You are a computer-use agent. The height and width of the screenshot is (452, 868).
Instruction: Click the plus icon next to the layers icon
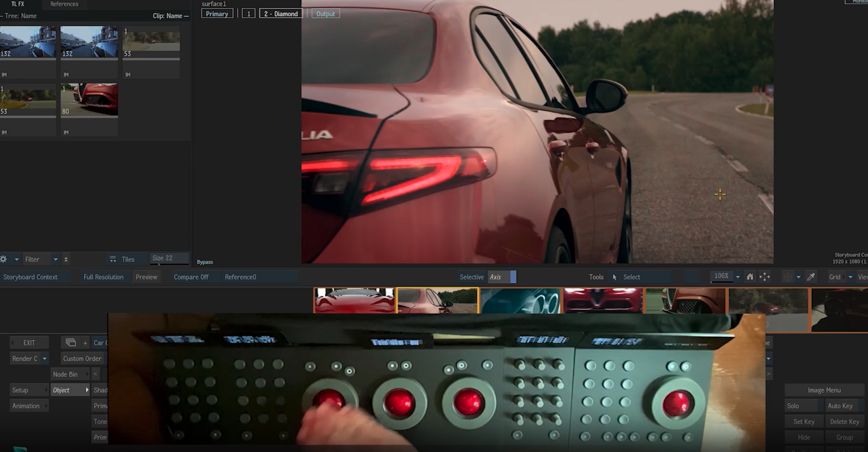tap(85, 343)
